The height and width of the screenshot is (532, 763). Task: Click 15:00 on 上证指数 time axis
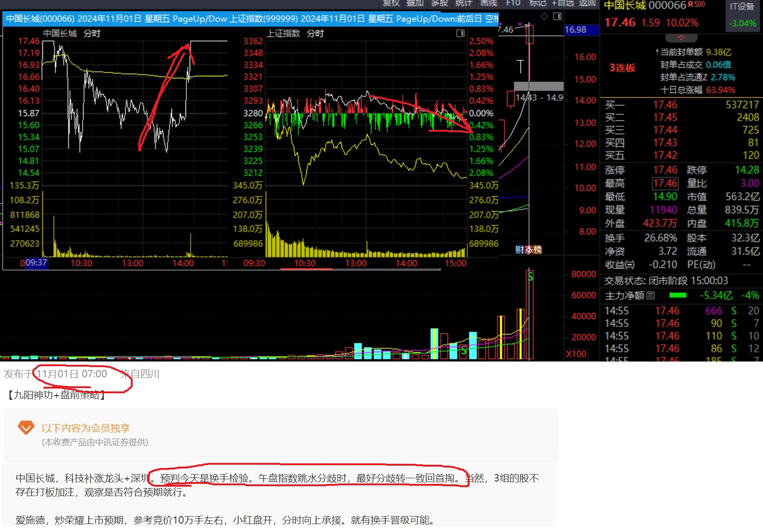tap(456, 263)
